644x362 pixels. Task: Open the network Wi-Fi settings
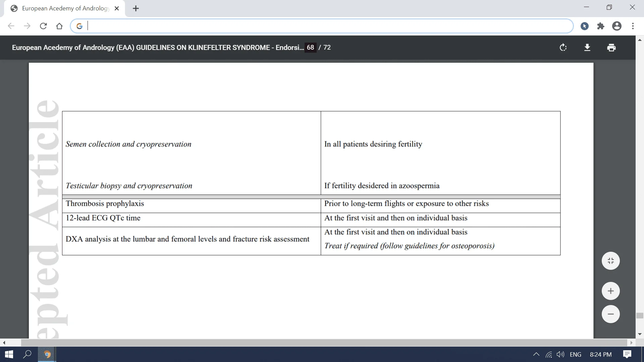click(x=549, y=354)
